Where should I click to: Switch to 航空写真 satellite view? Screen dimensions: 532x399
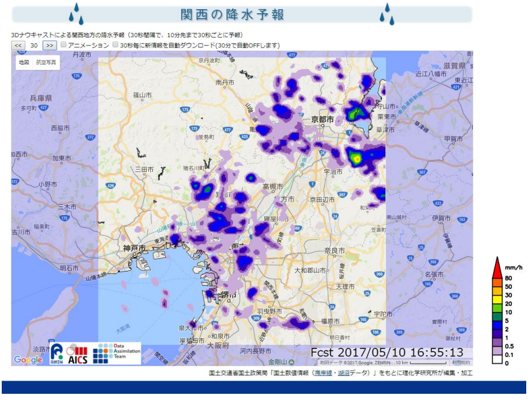coord(46,62)
